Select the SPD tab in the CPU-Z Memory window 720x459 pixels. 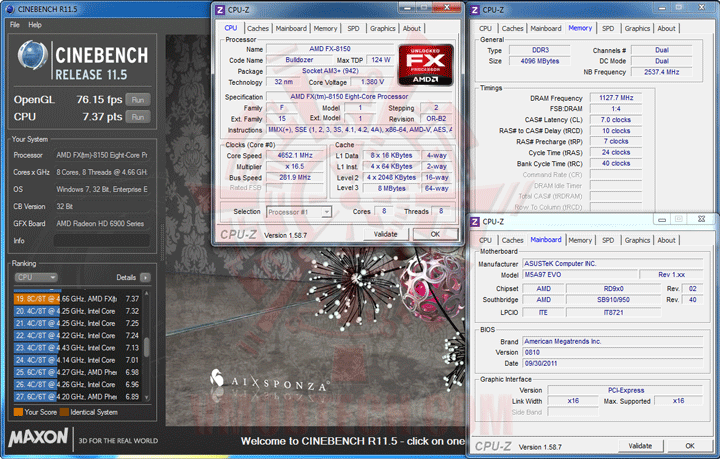coord(608,28)
